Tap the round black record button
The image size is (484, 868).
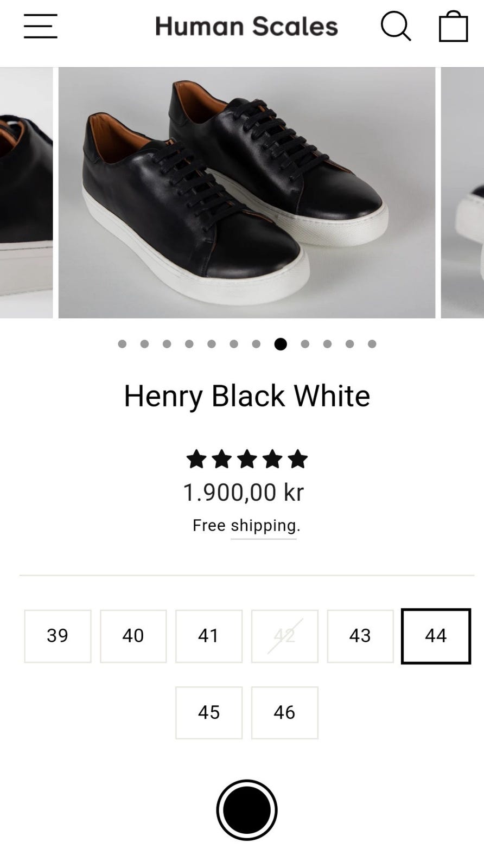pos(247,810)
